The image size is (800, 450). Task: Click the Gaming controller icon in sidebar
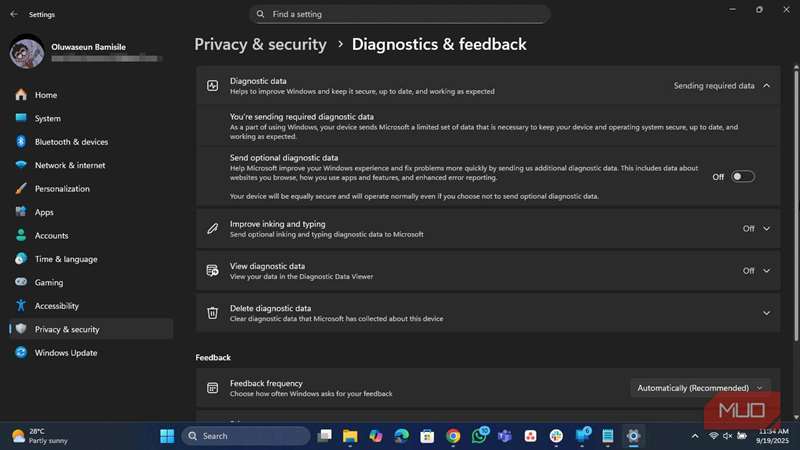click(x=20, y=283)
